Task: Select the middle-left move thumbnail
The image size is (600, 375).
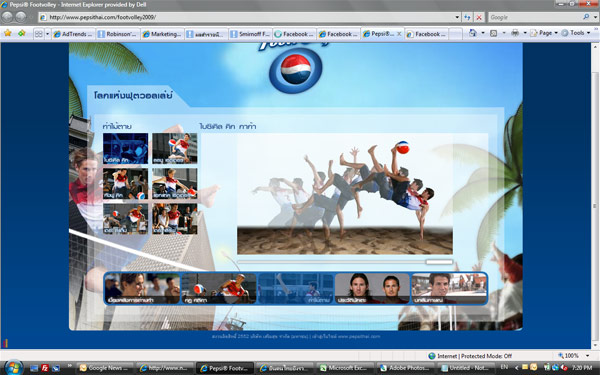Action: [x=126, y=184]
